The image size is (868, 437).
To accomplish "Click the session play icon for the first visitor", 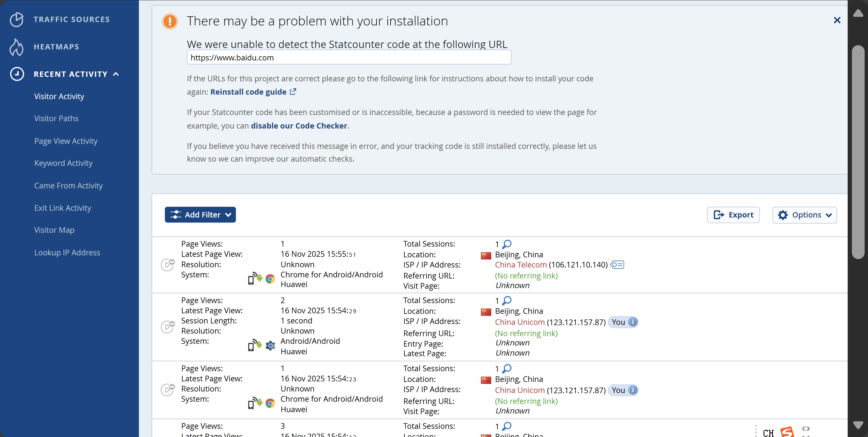I will coord(167,264).
